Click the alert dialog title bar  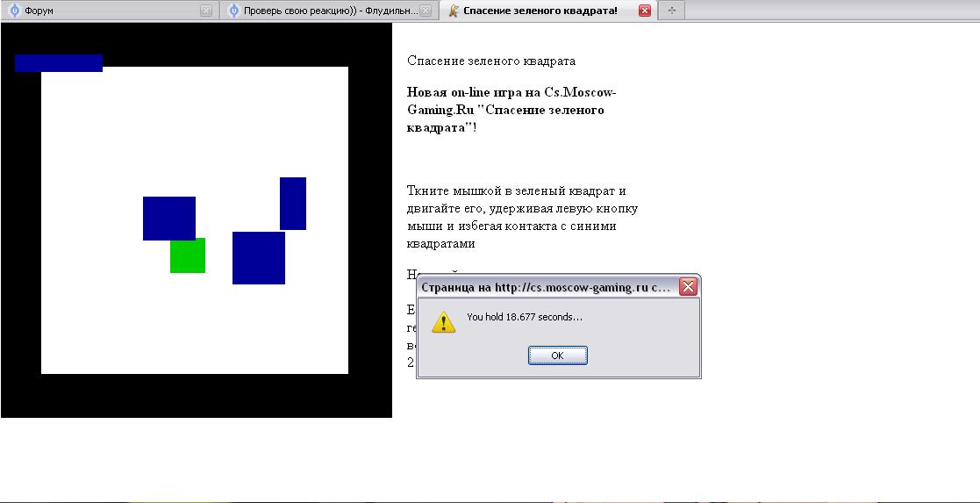pyautogui.click(x=544, y=287)
